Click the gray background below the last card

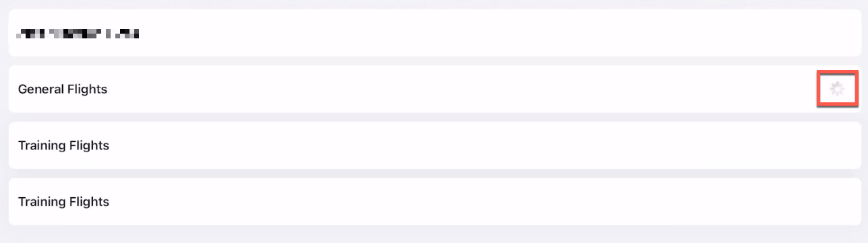pyautogui.click(x=434, y=234)
